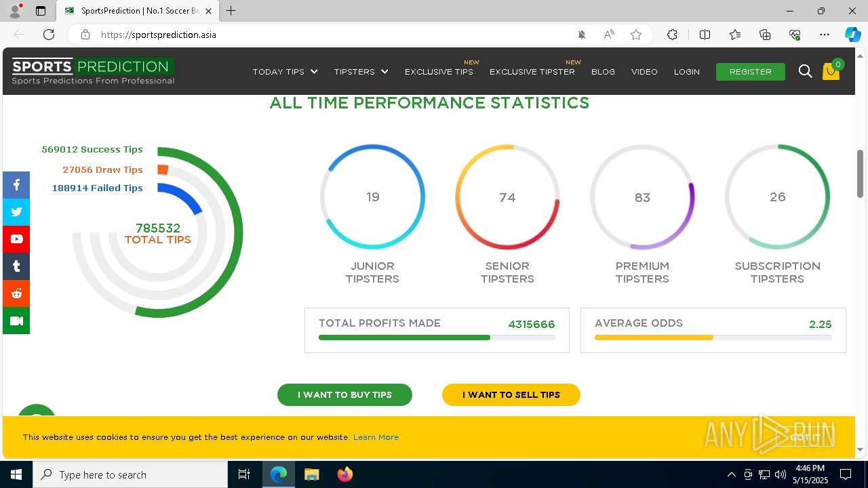Open the Reddit sidebar icon
The height and width of the screenshot is (488, 868).
tap(16, 293)
